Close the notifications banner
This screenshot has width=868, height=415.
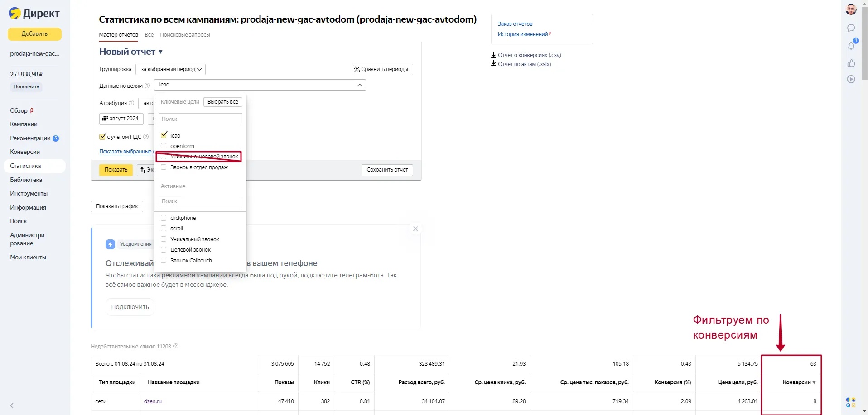(x=415, y=229)
